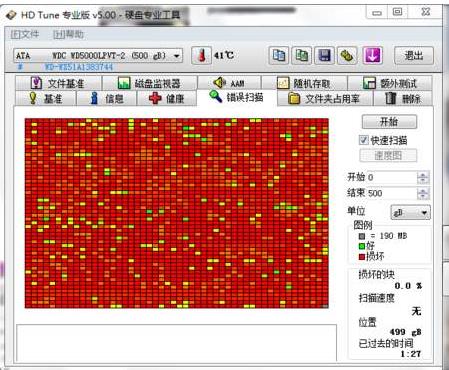Switch to the 随机存取 tab
This screenshot has height=370, width=449.
[x=304, y=83]
